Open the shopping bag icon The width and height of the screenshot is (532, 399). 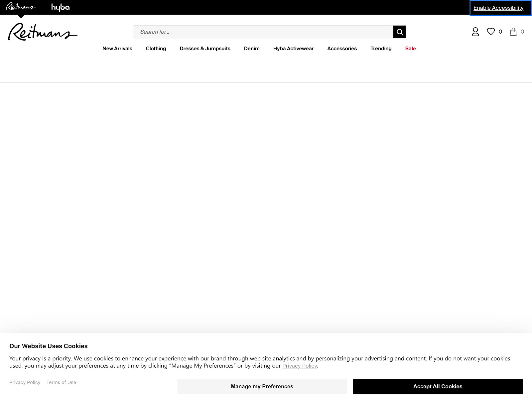[513, 32]
